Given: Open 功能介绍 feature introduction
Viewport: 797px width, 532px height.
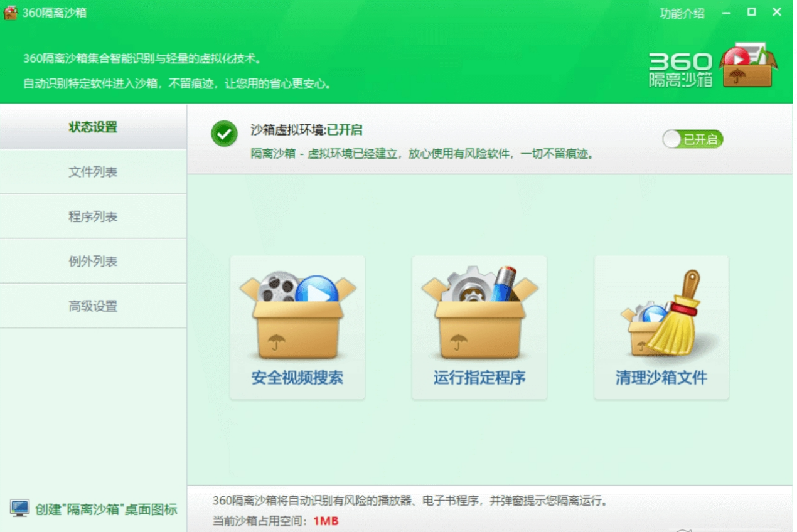Looking at the screenshot, I should tap(681, 13).
